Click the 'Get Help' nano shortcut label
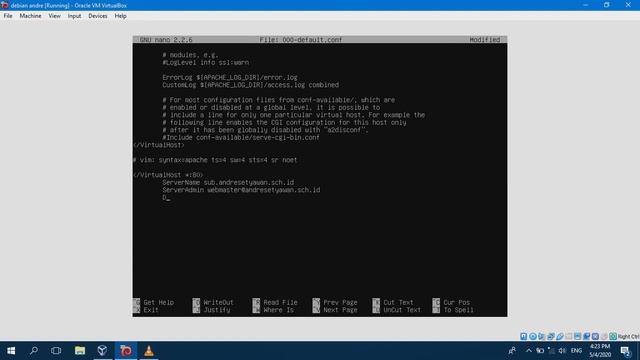The image size is (640, 360). [x=158, y=302]
